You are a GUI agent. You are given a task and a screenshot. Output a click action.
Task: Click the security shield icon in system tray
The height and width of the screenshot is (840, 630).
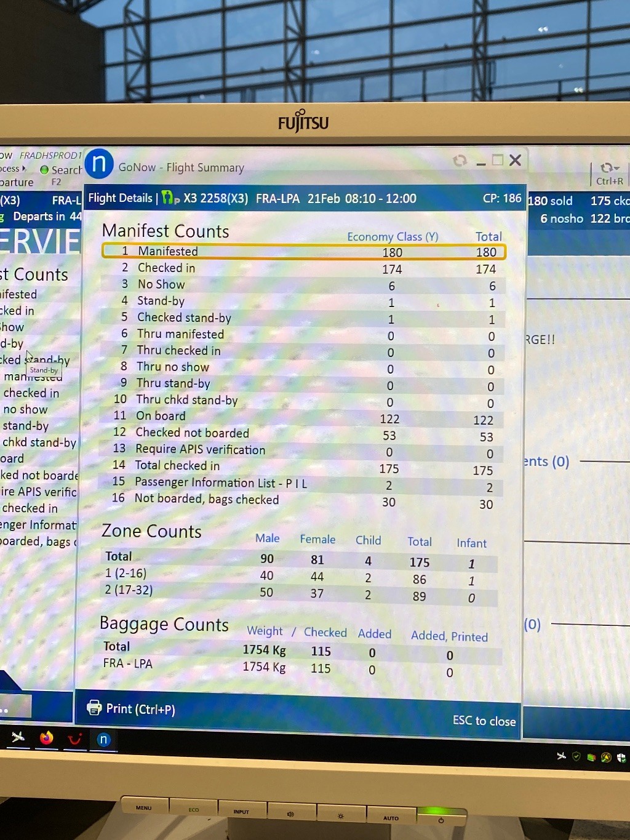pyautogui.click(x=576, y=756)
